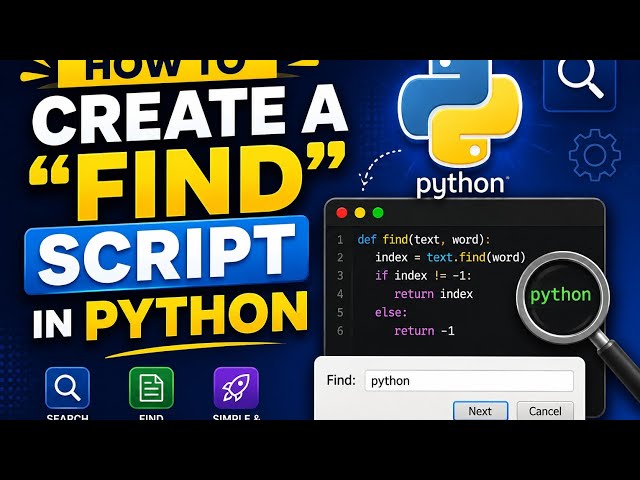Click code line 'def find(text, word):'

pos(423,239)
